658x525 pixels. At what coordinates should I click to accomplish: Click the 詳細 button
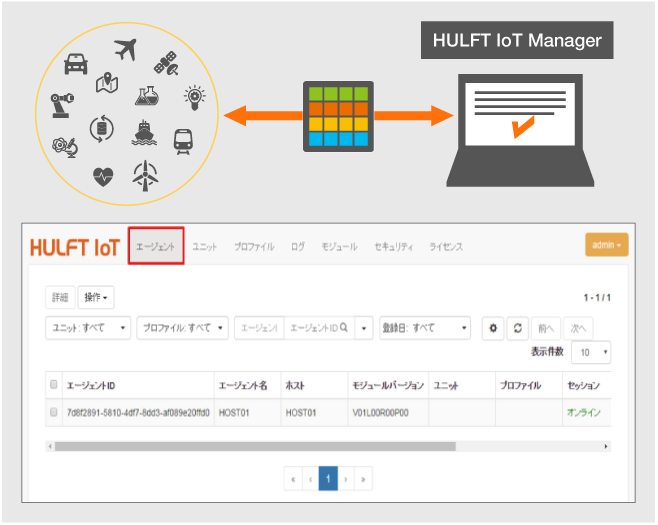(60, 298)
